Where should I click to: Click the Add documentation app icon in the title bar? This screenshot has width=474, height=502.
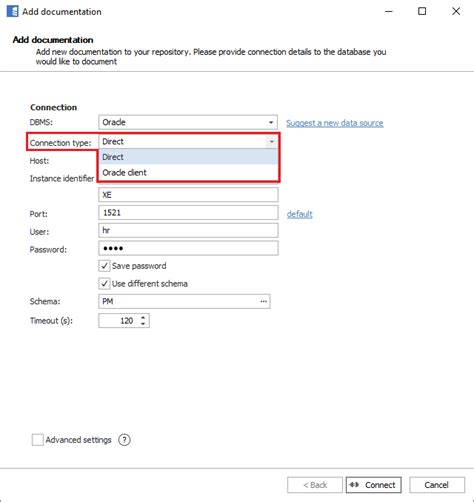[x=13, y=11]
